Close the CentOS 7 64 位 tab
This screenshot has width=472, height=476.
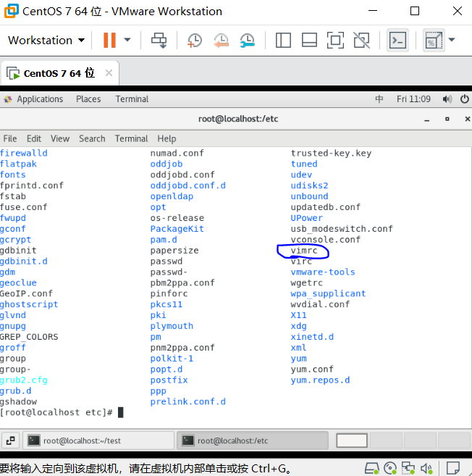point(109,73)
